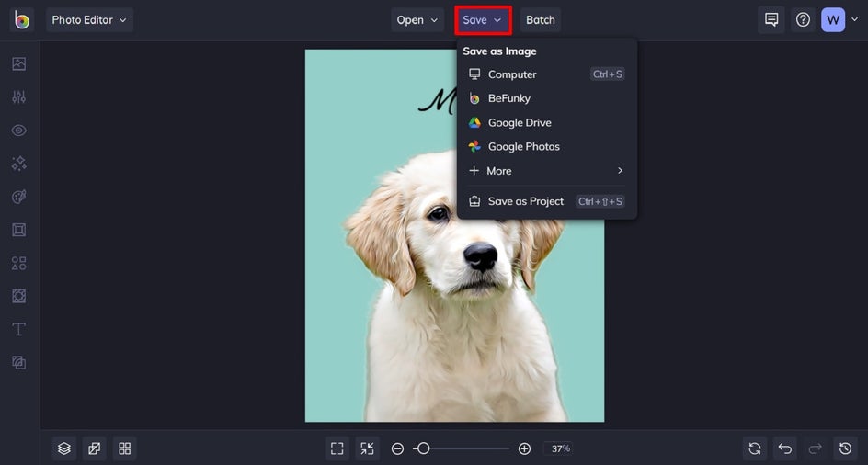The height and width of the screenshot is (465, 868).
Task: Open the Photo Editor dropdown
Action: tap(89, 20)
